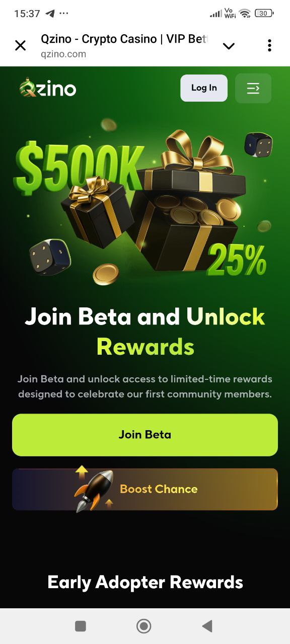Image resolution: width=290 pixels, height=644 pixels.
Task: Open the hamburger navigation menu
Action: tap(253, 89)
